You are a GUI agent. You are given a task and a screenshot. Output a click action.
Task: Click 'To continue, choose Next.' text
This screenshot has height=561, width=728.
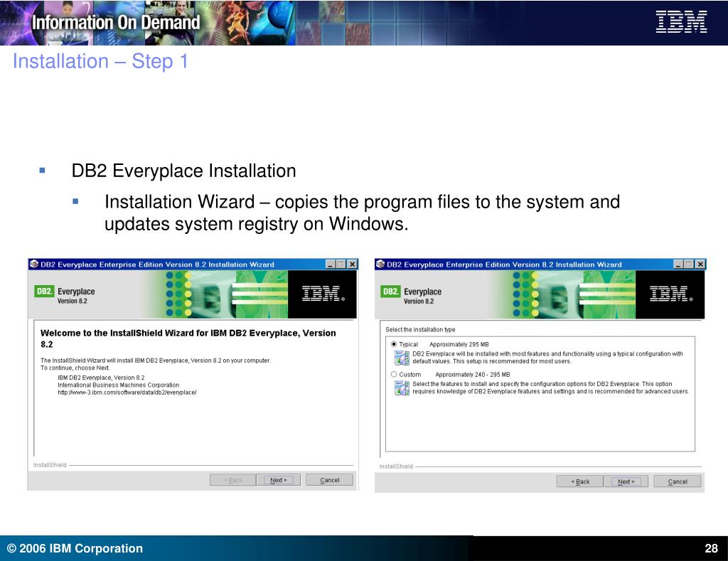pyautogui.click(x=75, y=368)
